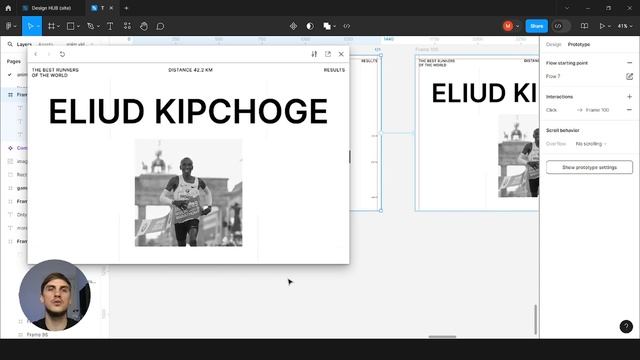Screen dimensions: 640x360
Task: Open the Frame tool dropdown arrow
Action: pos(59,27)
